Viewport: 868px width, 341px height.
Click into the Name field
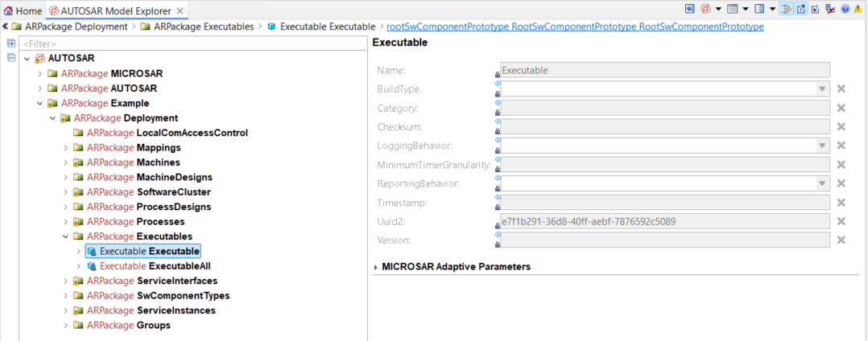(665, 70)
